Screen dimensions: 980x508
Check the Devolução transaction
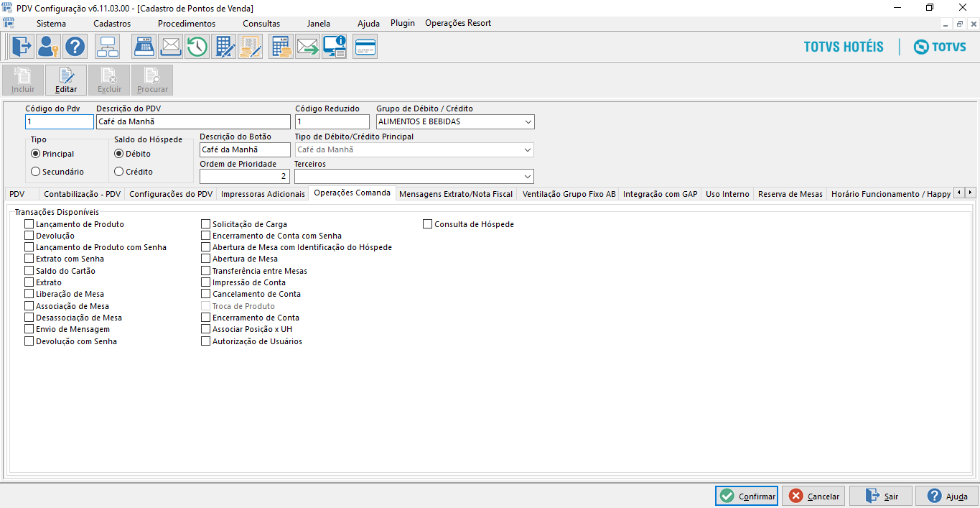(29, 236)
